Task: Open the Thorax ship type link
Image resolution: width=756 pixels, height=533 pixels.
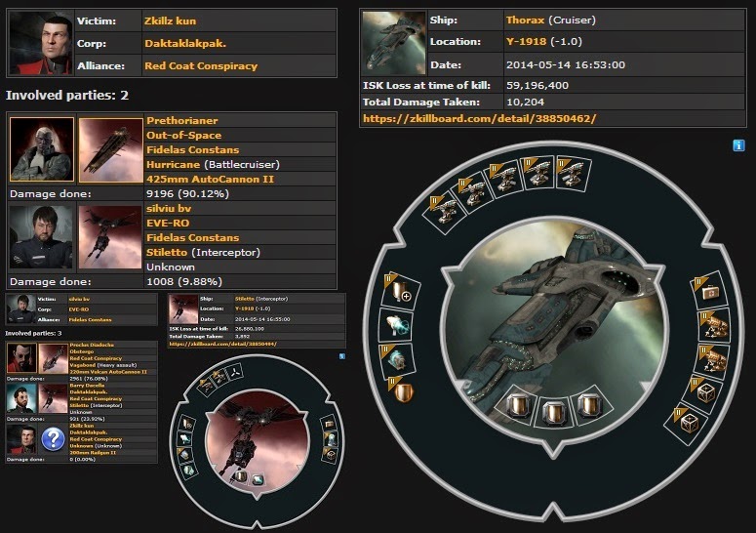Action: (x=525, y=20)
